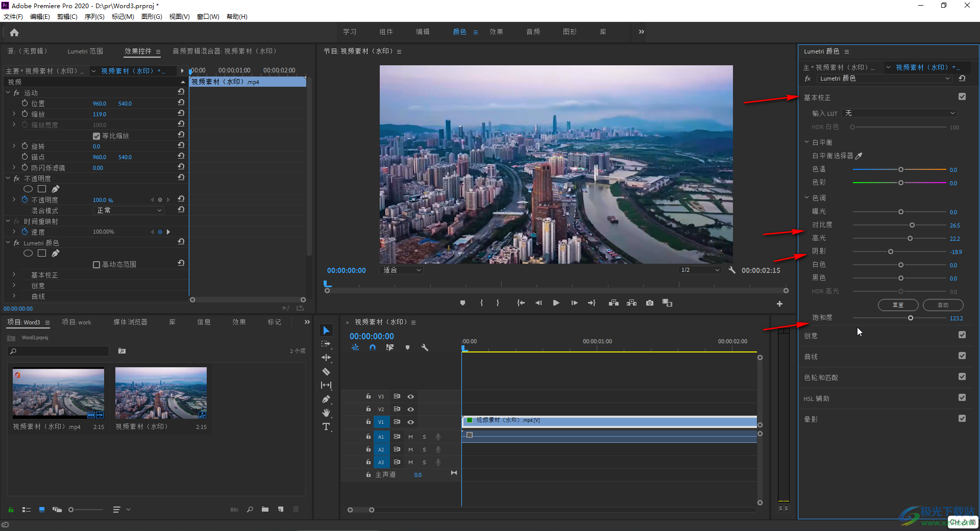This screenshot has height=531, width=980.
Task: Click the Export Frame camera icon
Action: coord(649,303)
